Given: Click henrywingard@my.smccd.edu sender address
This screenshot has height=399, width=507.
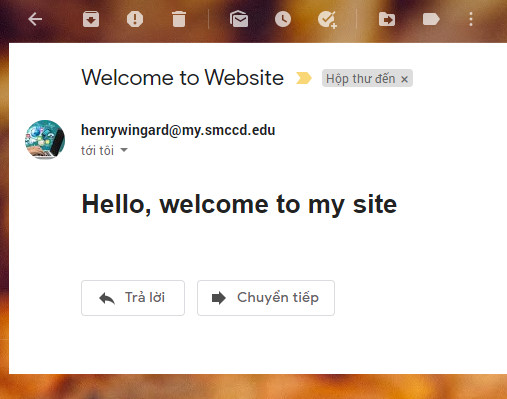Looking at the screenshot, I should coord(178,130).
